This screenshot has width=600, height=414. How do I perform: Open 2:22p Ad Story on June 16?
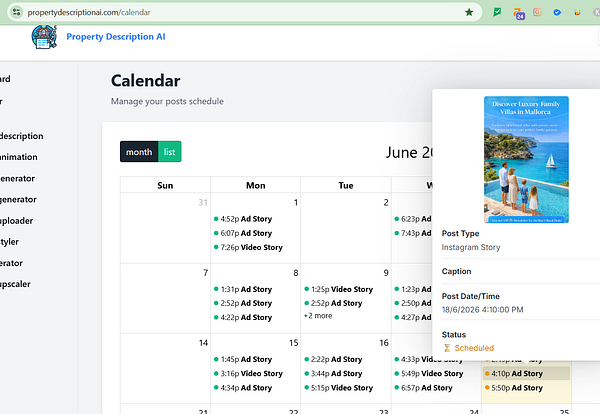click(x=346, y=359)
